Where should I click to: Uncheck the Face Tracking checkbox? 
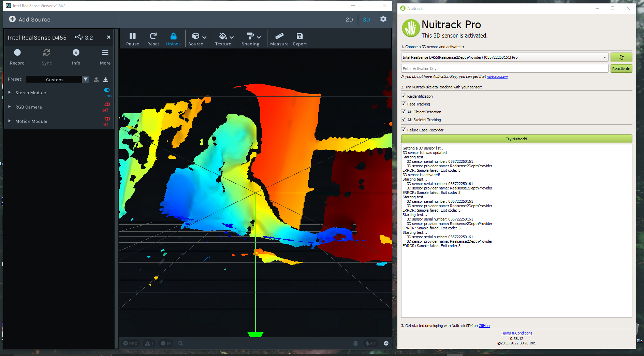coord(404,104)
